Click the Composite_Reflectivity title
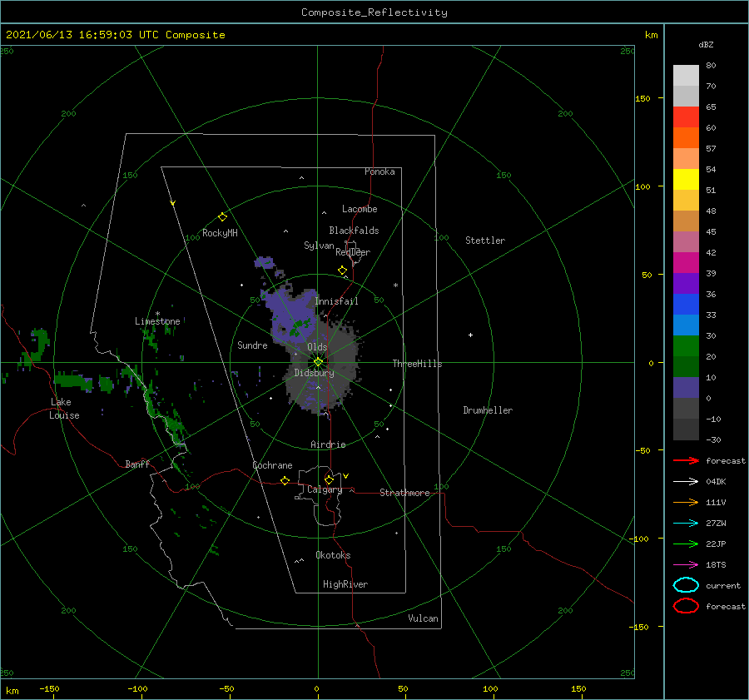749x700 pixels. pos(374,12)
